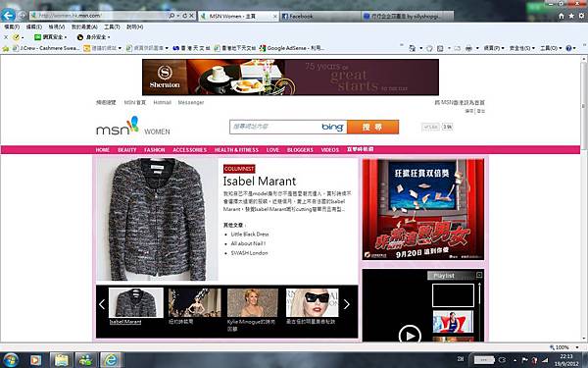Click the Internet Explorer taskbar icon
Viewport: 588px width, 368px height.
111,360
